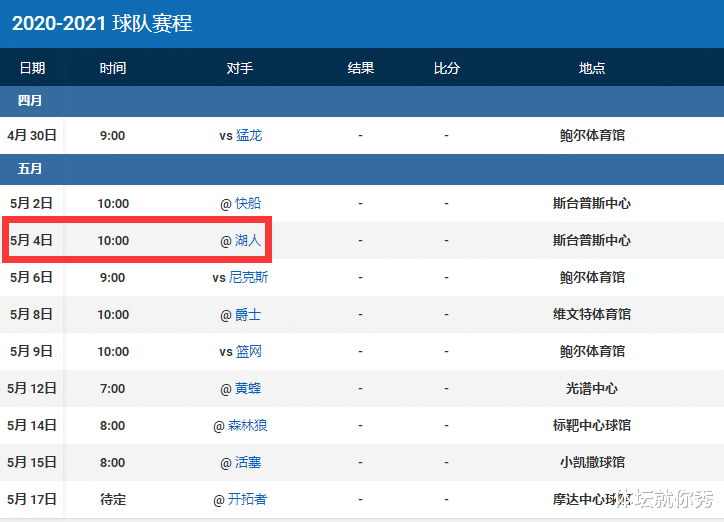Click the 对手 column header
Screen dimensions: 724x522
pyautogui.click(x=240, y=68)
